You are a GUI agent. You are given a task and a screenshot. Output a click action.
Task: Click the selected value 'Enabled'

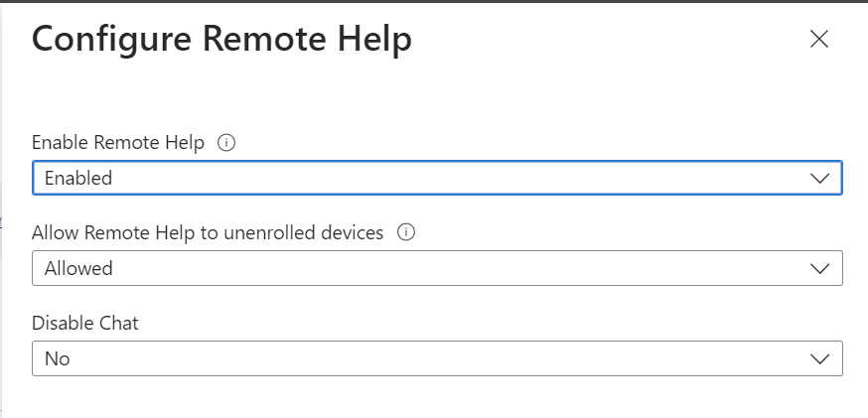78,179
